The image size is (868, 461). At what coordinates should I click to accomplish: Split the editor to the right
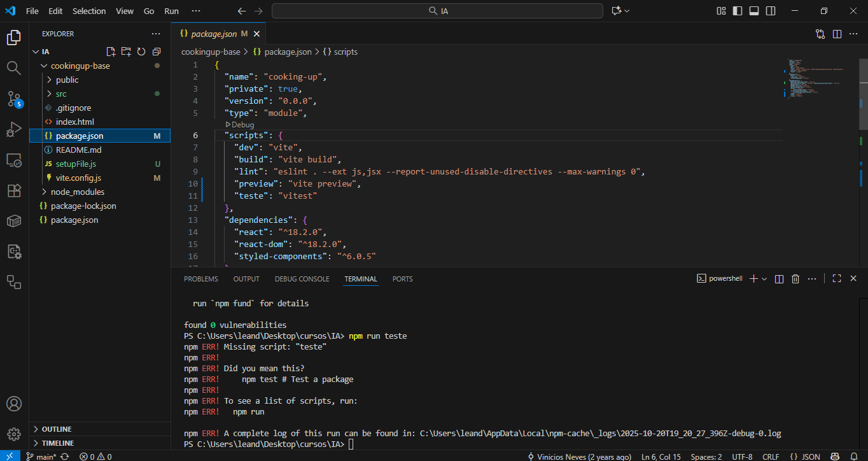(837, 34)
